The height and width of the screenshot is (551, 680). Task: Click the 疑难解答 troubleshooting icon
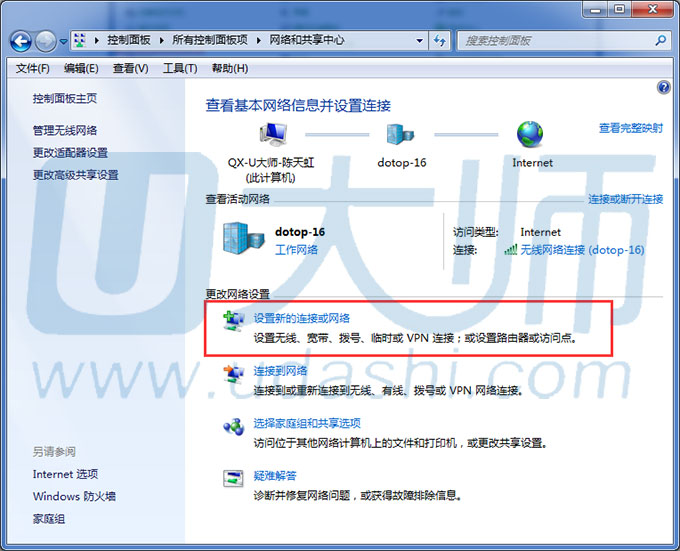[x=233, y=479]
